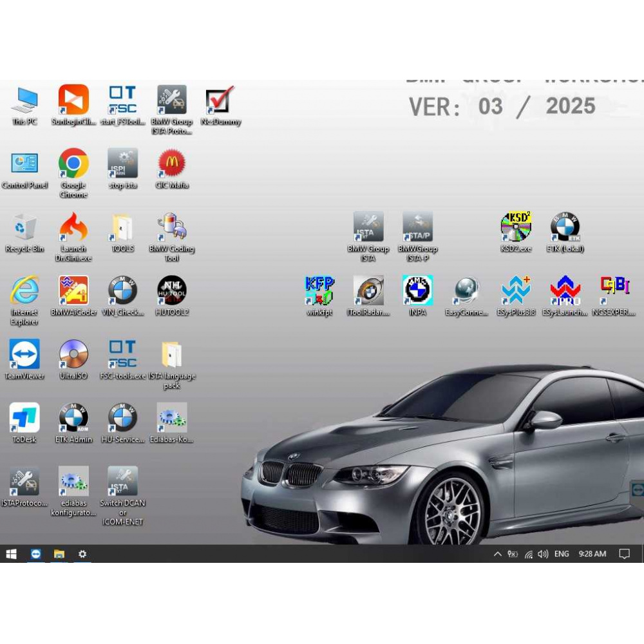Launch winkfpt shortcut

319,296
